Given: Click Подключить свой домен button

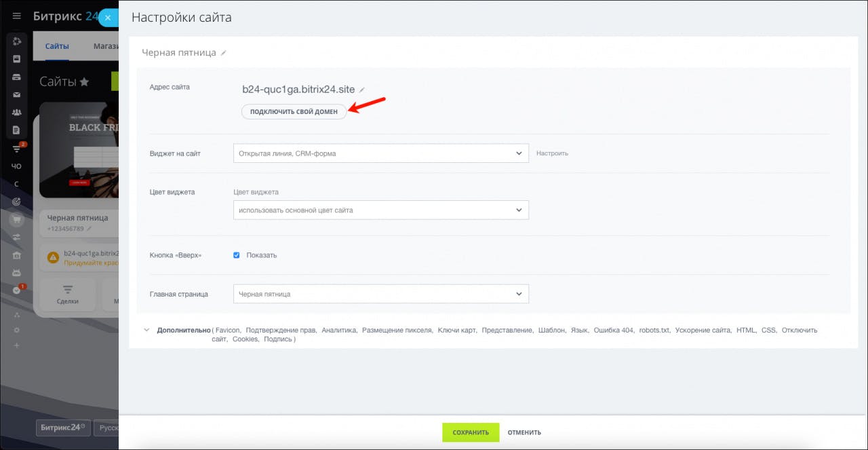Looking at the screenshot, I should coord(294,112).
